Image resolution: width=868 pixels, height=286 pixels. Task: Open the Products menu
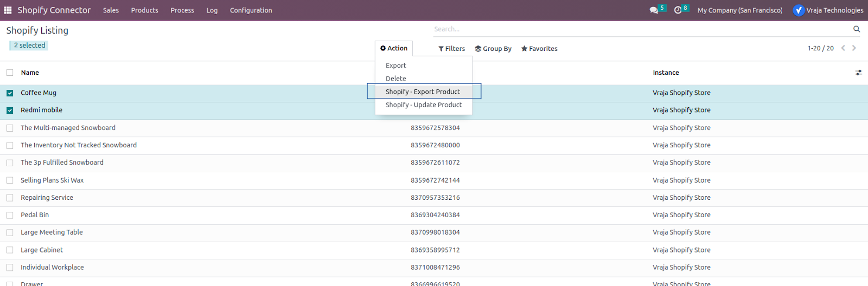[x=144, y=10]
